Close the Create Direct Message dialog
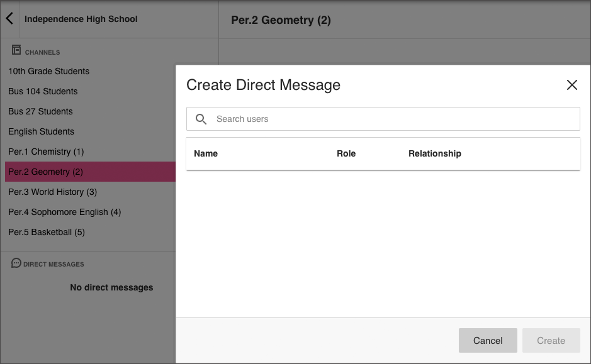Screen dimensions: 591x364 pos(571,85)
